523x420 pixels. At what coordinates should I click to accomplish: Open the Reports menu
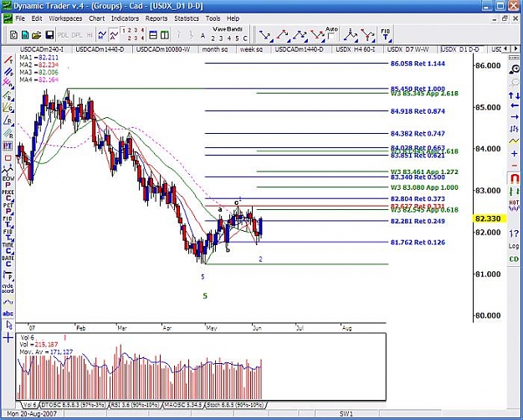156,18
